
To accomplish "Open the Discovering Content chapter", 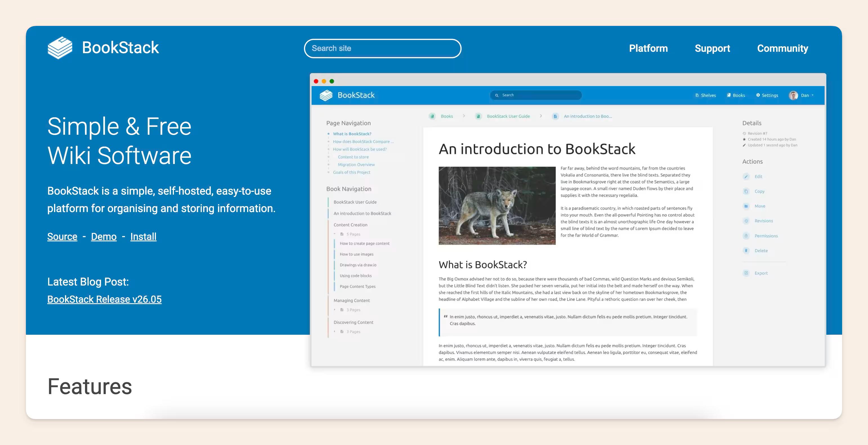I will pos(354,322).
